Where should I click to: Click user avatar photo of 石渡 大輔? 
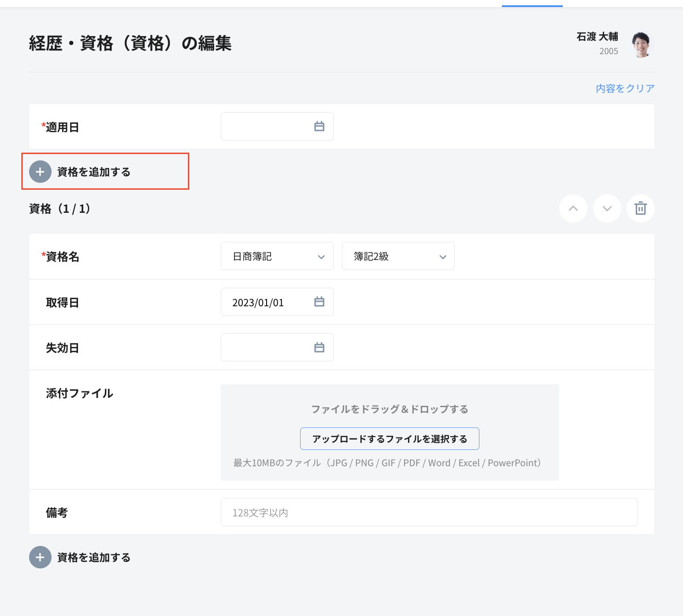(x=641, y=44)
